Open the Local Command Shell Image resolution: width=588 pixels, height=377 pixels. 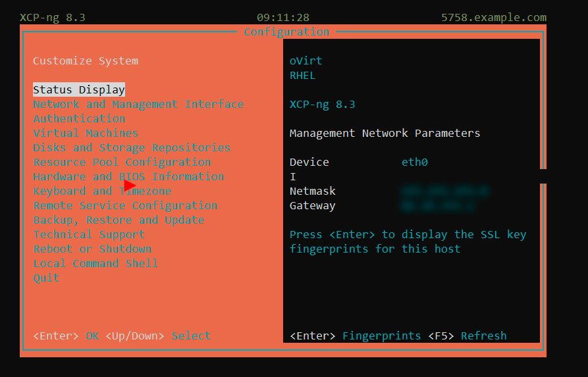tap(95, 264)
